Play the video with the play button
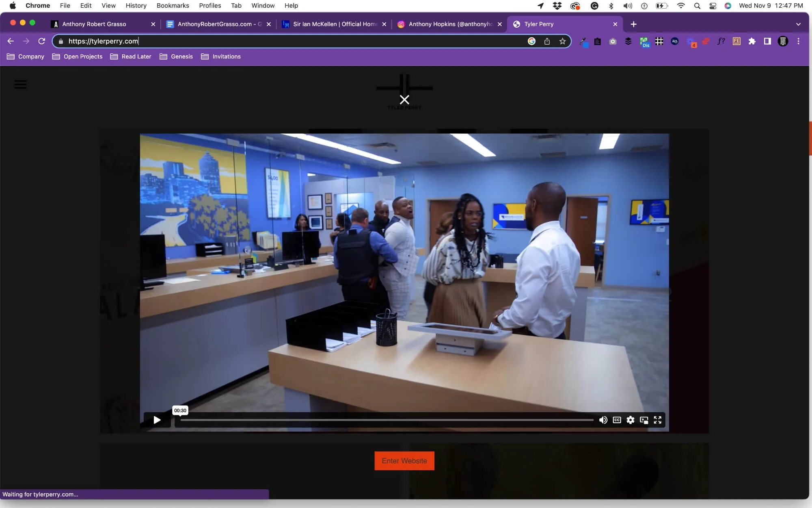This screenshot has height=508, width=812. (x=157, y=420)
